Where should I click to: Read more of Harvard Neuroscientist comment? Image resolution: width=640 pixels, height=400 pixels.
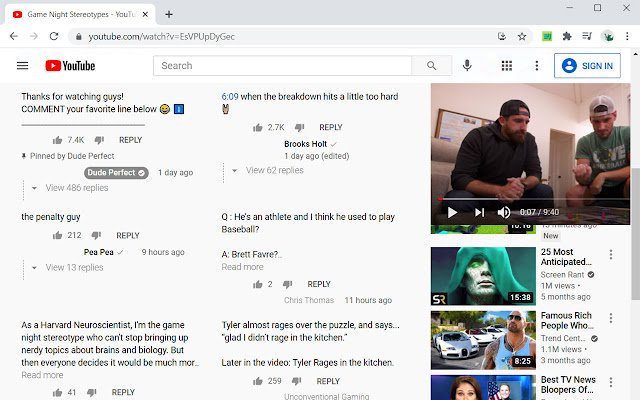[42, 375]
